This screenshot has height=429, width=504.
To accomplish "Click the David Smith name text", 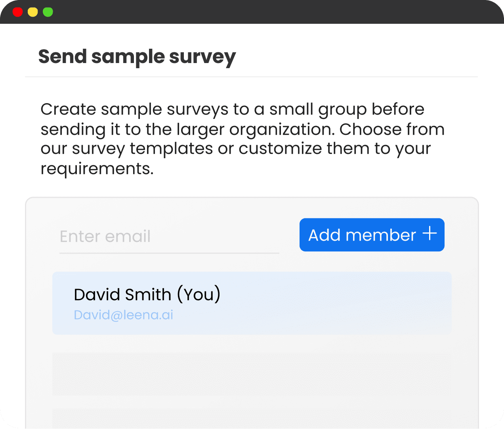I will [x=122, y=295].
